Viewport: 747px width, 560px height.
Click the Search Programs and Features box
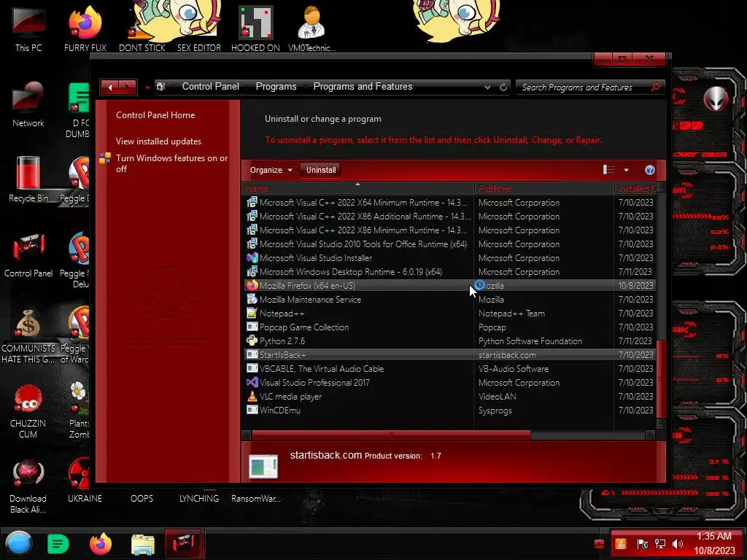pyautogui.click(x=584, y=87)
